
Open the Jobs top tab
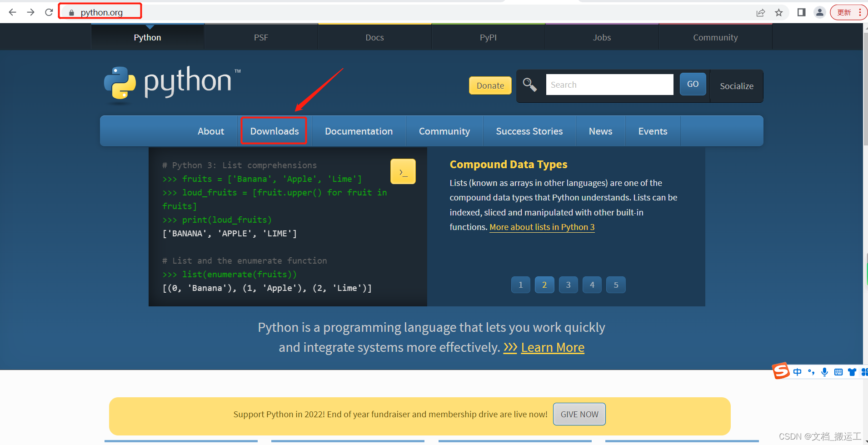[602, 37]
